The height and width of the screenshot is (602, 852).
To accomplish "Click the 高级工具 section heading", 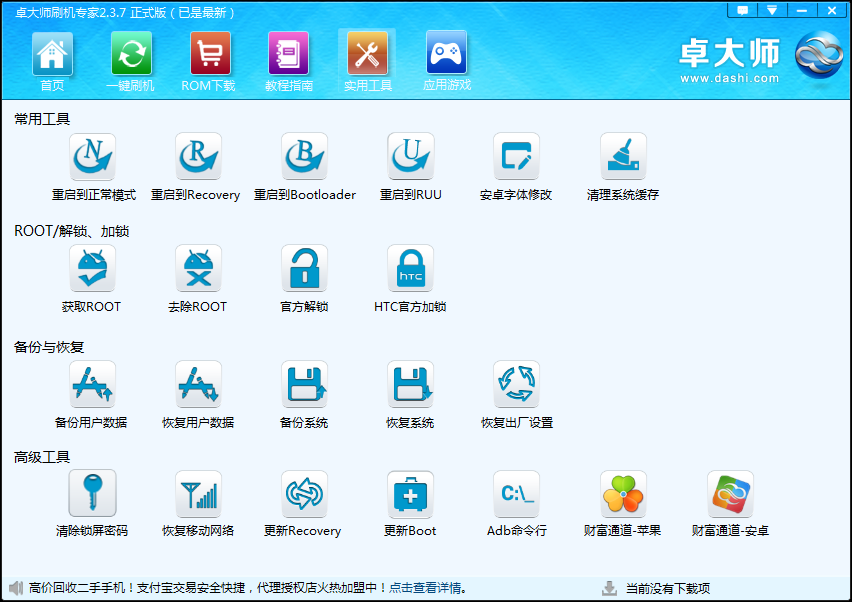I will tap(42, 457).
